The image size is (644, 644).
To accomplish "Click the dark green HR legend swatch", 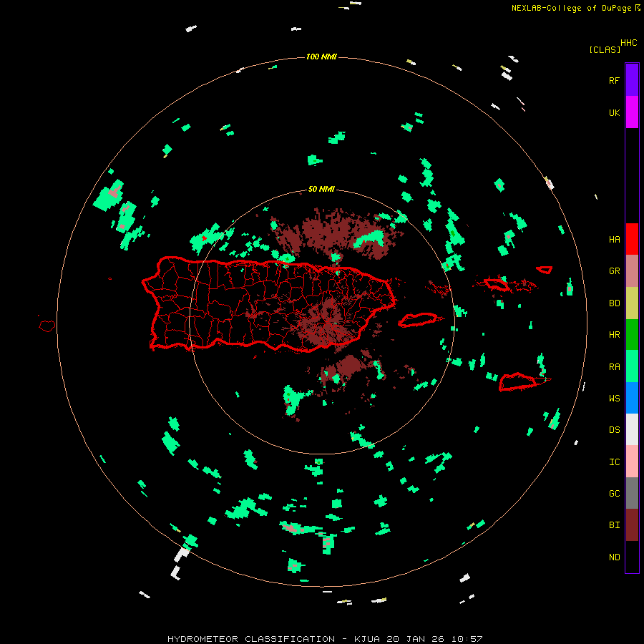I will 632,335.
